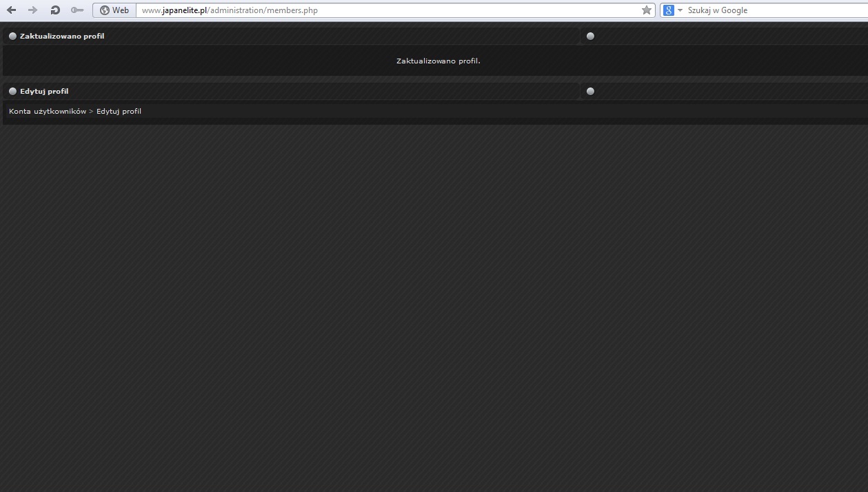Click the japanelite.pl address bar
The height and width of the screenshot is (492, 868).
point(386,10)
